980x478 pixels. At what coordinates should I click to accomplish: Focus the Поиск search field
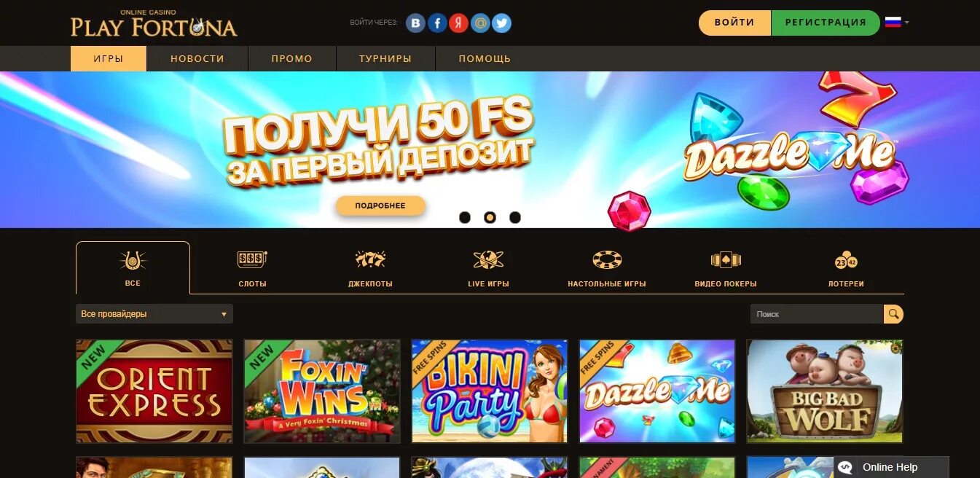point(817,314)
